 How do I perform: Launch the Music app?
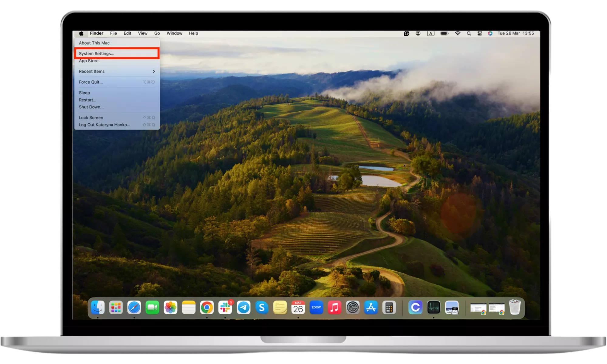[x=334, y=308]
